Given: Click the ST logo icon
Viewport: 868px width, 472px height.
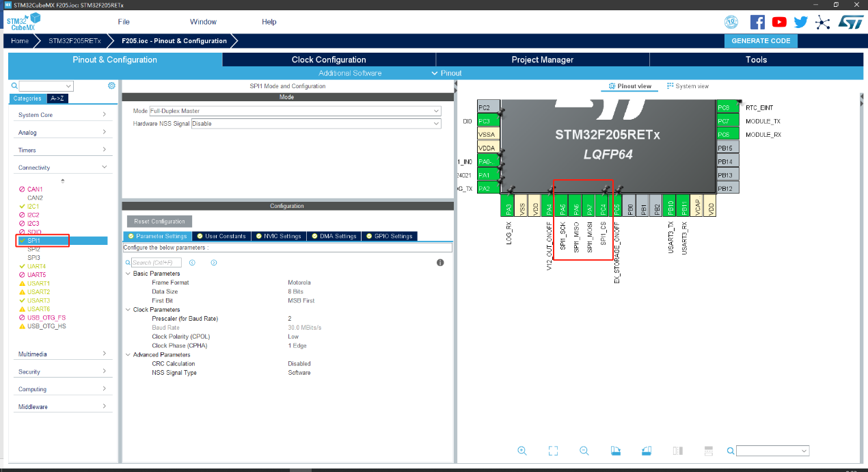Looking at the screenshot, I should [x=851, y=22].
